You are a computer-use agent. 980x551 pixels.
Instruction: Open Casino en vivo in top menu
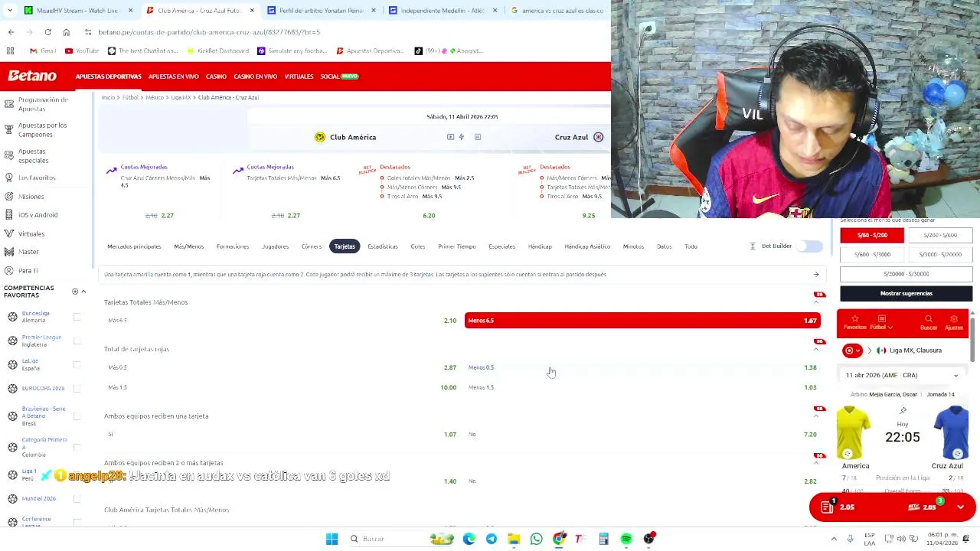pyautogui.click(x=255, y=77)
